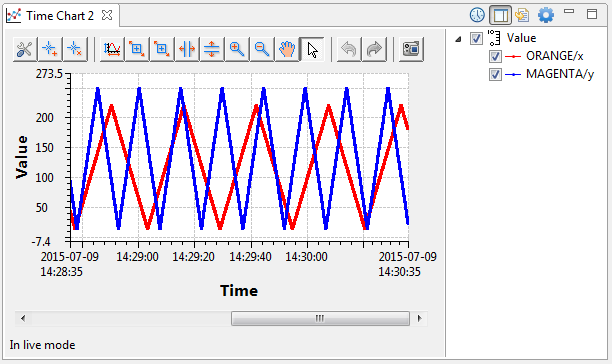Click the 14:29:00 time tick label
This screenshot has height=364, width=612.
137,257
